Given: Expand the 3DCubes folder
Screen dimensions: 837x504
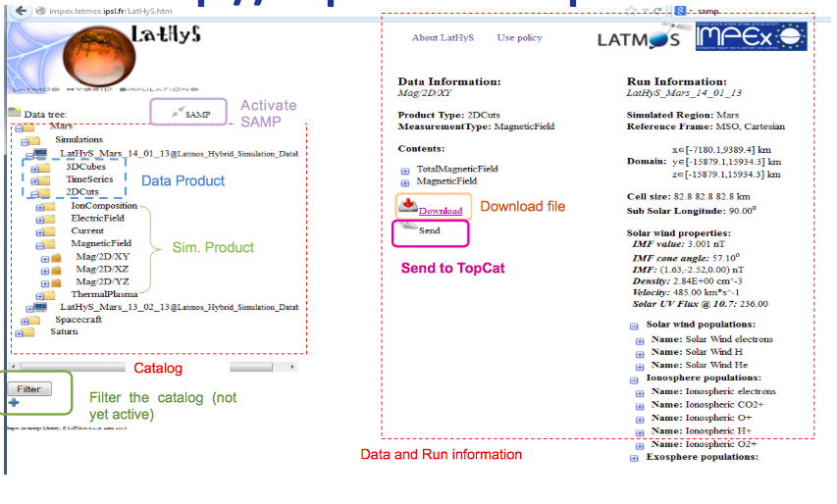Looking at the screenshot, I should (34, 169).
